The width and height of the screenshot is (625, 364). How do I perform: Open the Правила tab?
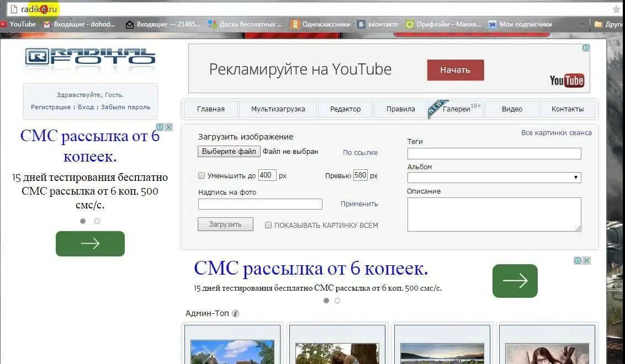pyautogui.click(x=401, y=109)
